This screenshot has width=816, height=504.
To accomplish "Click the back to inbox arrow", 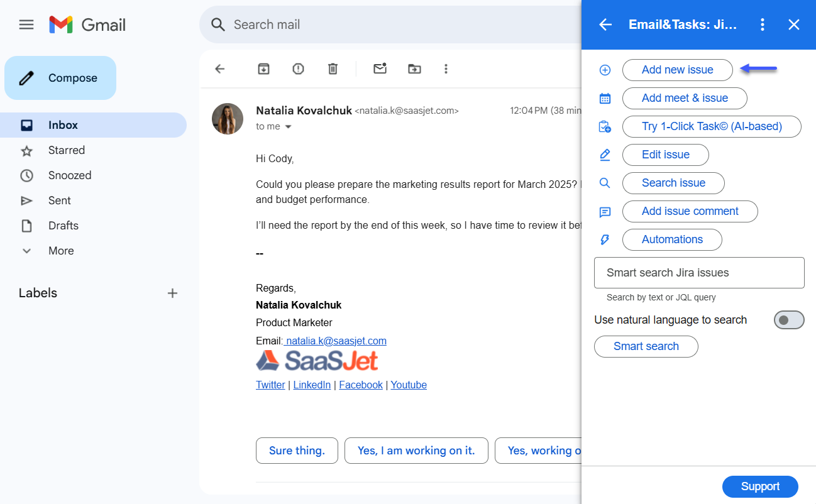I will click(x=220, y=69).
